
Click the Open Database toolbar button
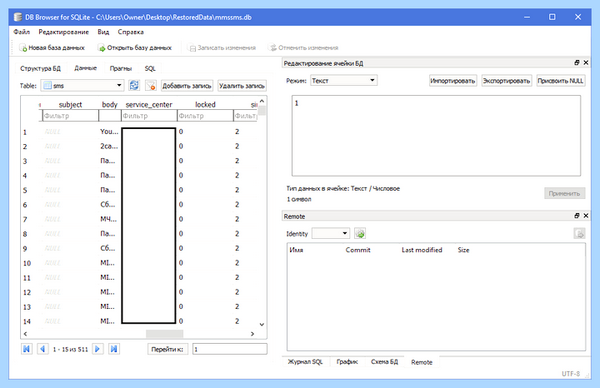point(135,48)
